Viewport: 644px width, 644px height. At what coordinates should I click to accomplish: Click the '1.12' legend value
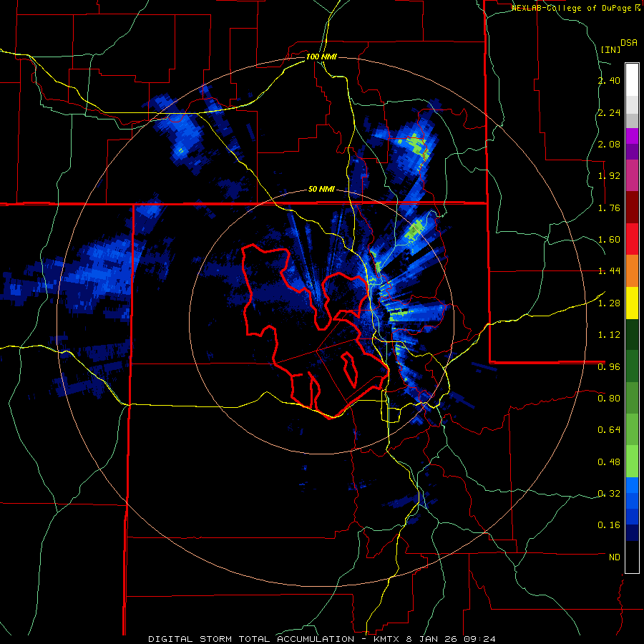click(x=609, y=335)
